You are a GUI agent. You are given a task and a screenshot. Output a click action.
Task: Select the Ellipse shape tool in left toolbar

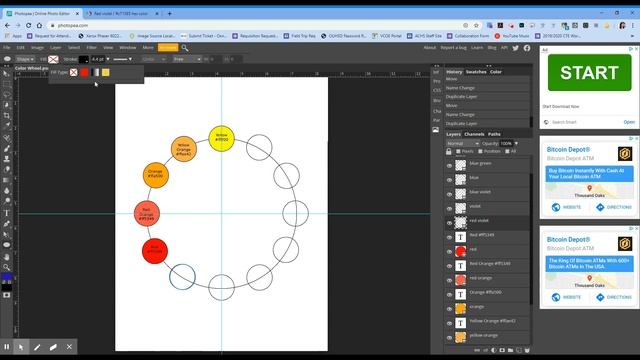(x=6, y=245)
